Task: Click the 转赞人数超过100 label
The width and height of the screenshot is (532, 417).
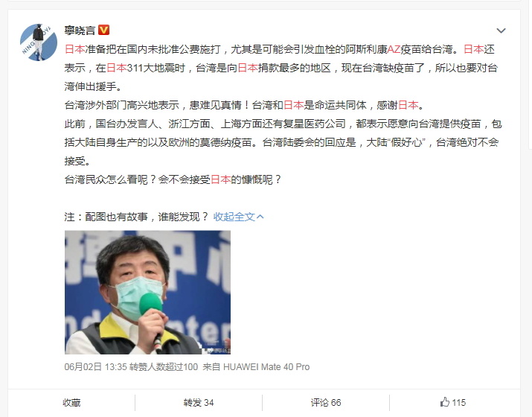Action: click(164, 367)
